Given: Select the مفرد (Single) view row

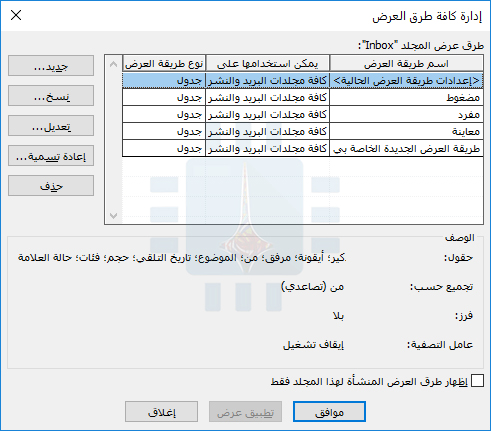Looking at the screenshot, I should (x=303, y=114).
